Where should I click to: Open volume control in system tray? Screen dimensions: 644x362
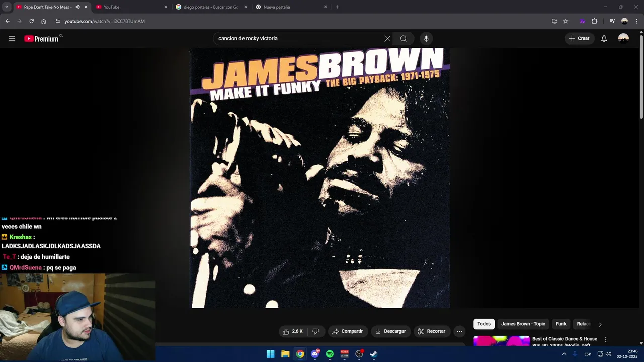[x=608, y=354]
